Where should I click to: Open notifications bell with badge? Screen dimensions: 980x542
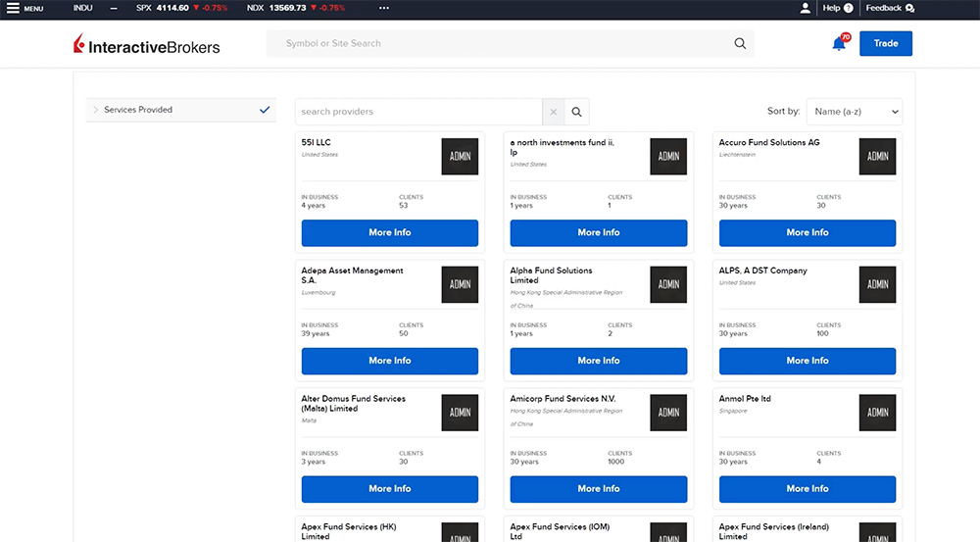(x=839, y=43)
